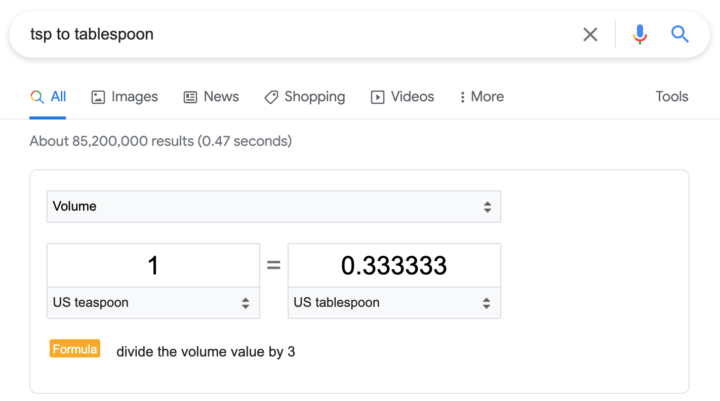Image resolution: width=720 pixels, height=401 pixels.
Task: Start voice search with microphone icon
Action: 640,34
